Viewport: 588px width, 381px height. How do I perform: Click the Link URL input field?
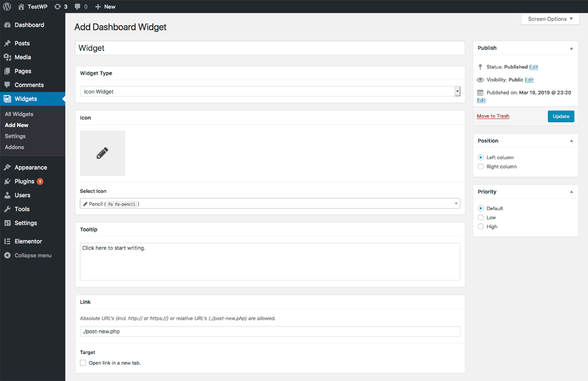click(x=270, y=332)
